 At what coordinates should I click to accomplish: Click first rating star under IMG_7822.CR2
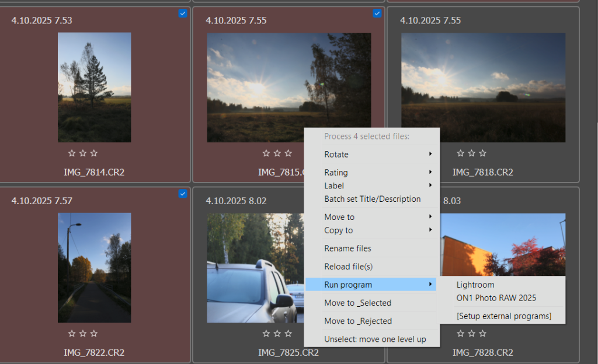[72, 334]
